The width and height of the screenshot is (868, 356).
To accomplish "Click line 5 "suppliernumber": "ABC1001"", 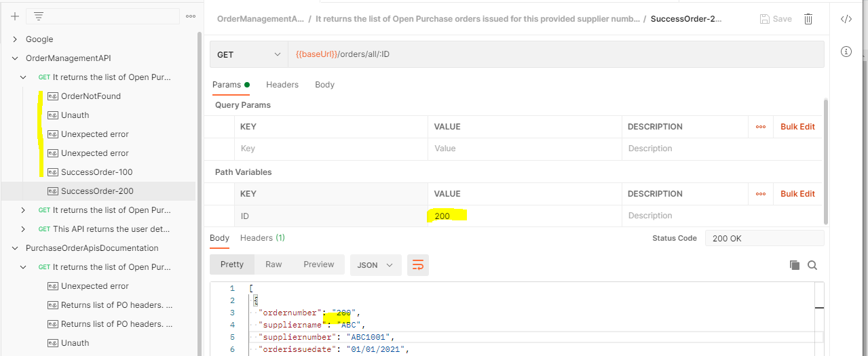I will point(326,337).
